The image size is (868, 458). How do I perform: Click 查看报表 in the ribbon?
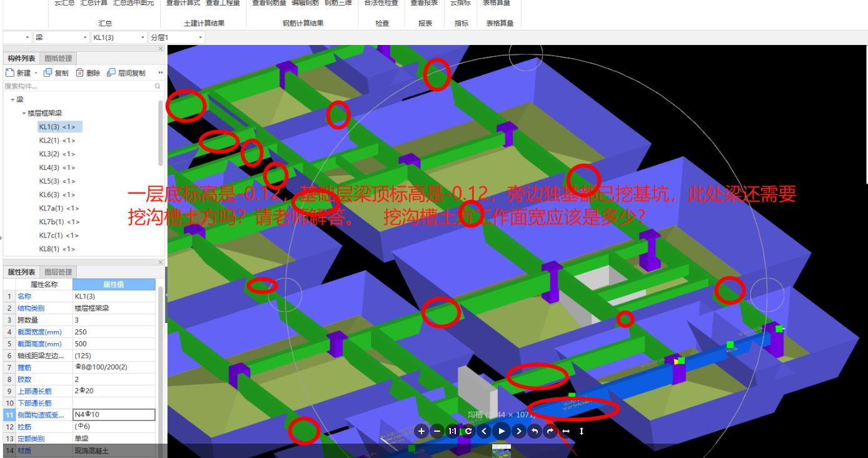coord(424,3)
